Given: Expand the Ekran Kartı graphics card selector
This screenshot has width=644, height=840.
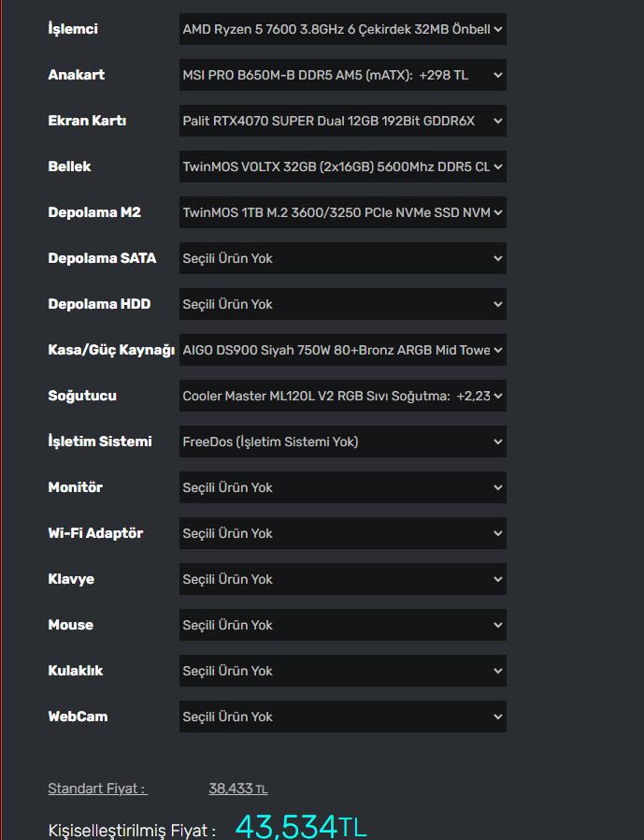Looking at the screenshot, I should tap(342, 121).
